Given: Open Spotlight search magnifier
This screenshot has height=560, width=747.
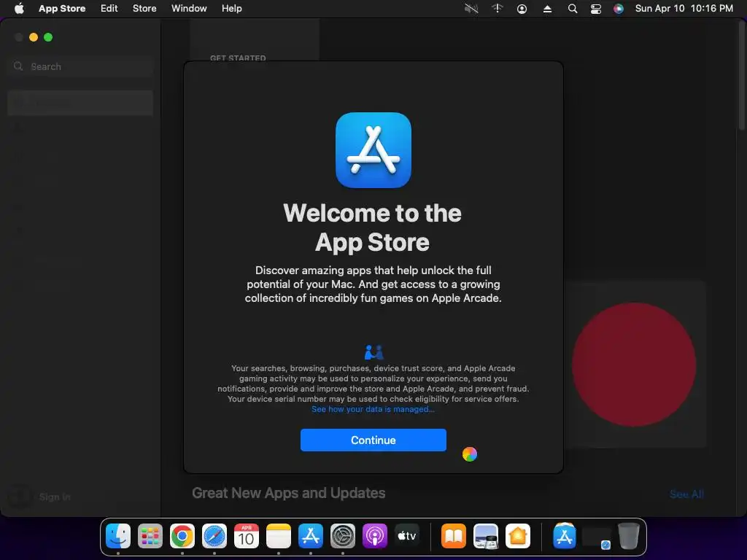Looking at the screenshot, I should click(x=573, y=9).
